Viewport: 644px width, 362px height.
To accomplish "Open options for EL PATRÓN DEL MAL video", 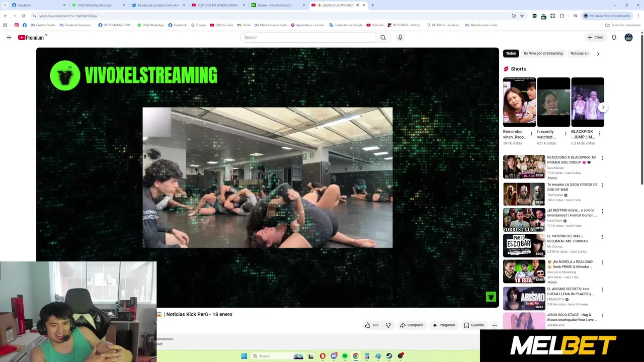I will coord(602,237).
